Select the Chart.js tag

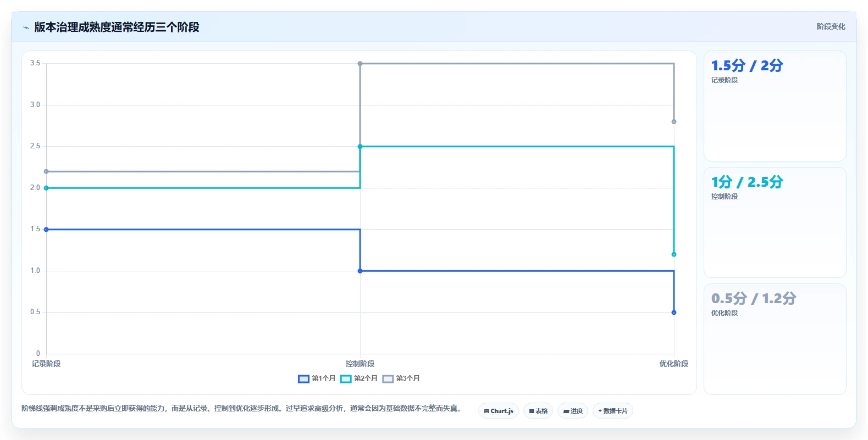(499, 411)
